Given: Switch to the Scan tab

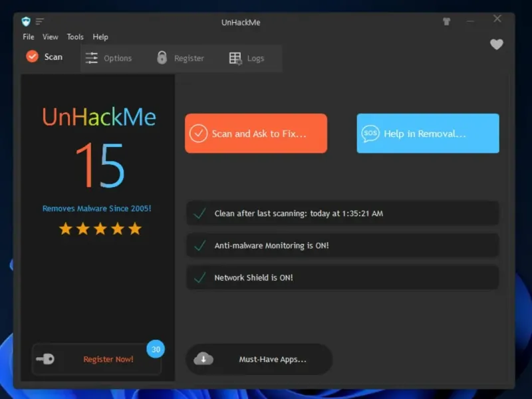Looking at the screenshot, I should (x=45, y=57).
